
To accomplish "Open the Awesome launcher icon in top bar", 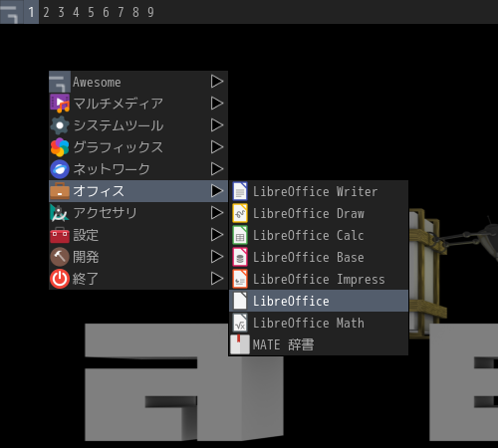I will pos(11,12).
